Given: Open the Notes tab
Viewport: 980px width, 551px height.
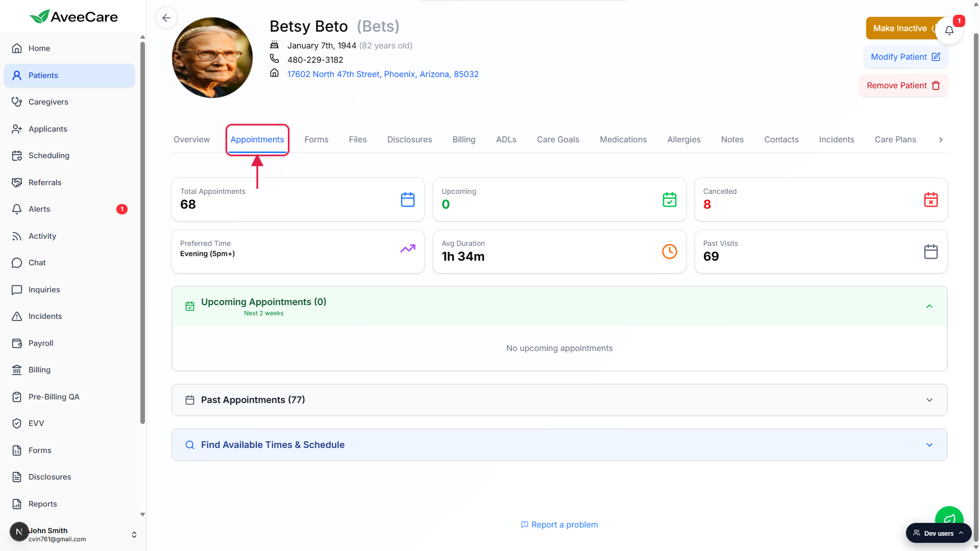Looking at the screenshot, I should pyautogui.click(x=732, y=140).
